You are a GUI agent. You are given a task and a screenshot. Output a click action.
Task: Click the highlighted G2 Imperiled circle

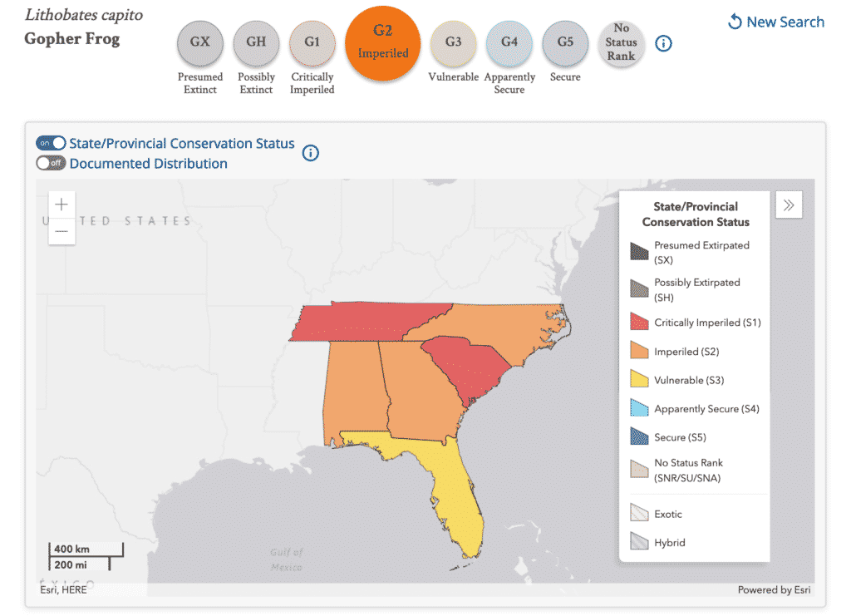pos(383,43)
